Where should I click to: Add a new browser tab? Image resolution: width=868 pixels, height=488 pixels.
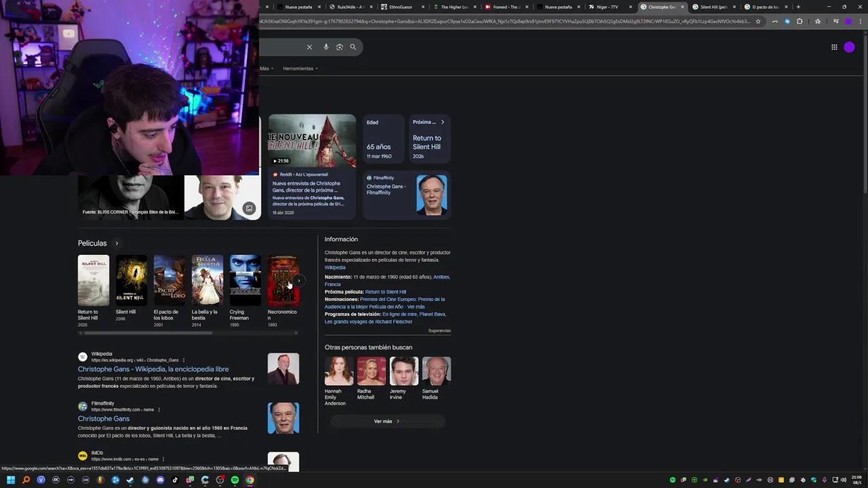(798, 7)
